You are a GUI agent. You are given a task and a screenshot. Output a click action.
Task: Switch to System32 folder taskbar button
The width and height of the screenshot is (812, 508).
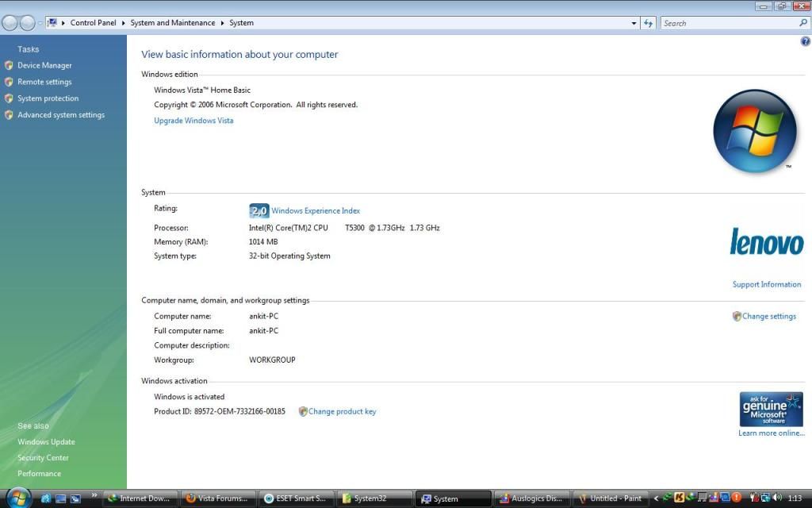(375, 498)
